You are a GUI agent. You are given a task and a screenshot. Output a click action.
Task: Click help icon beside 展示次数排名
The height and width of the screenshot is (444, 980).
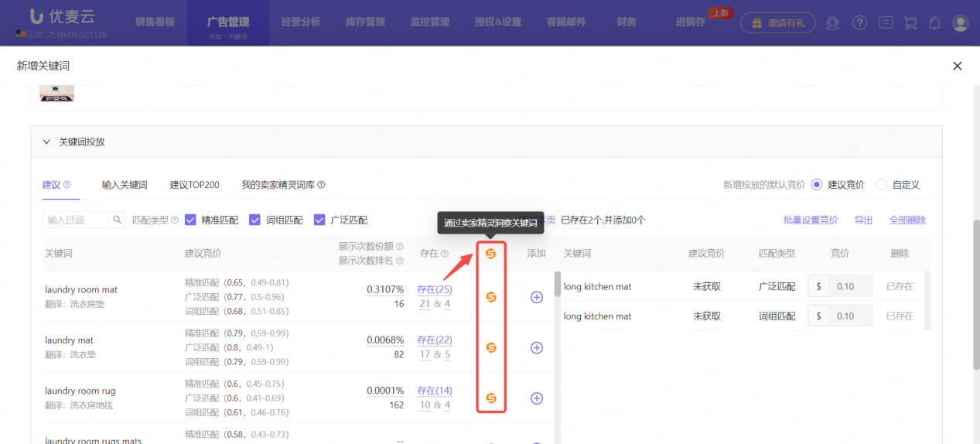pos(400,261)
